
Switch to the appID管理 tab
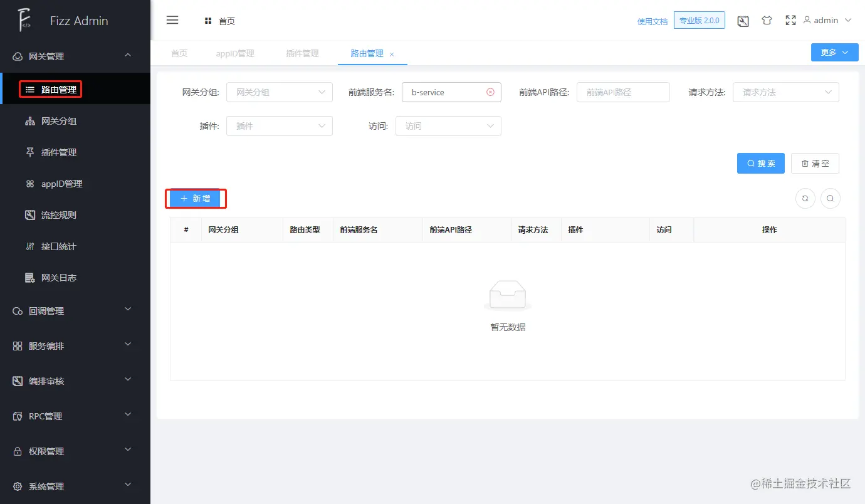click(235, 53)
